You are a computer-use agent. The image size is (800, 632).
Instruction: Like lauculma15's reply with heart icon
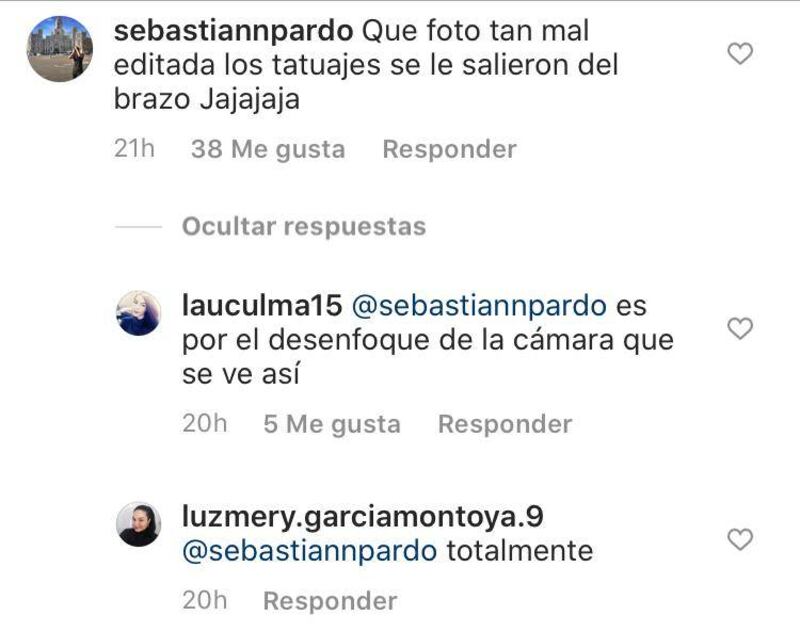click(740, 328)
